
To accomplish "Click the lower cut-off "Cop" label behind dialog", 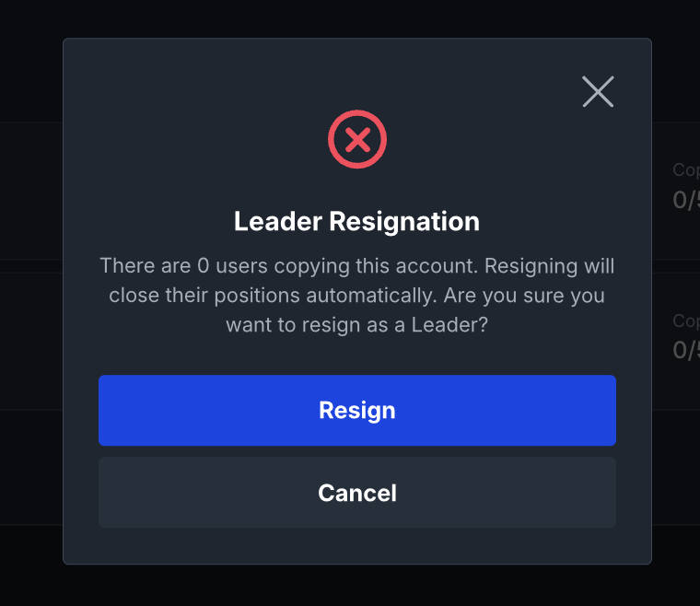I will 685,320.
